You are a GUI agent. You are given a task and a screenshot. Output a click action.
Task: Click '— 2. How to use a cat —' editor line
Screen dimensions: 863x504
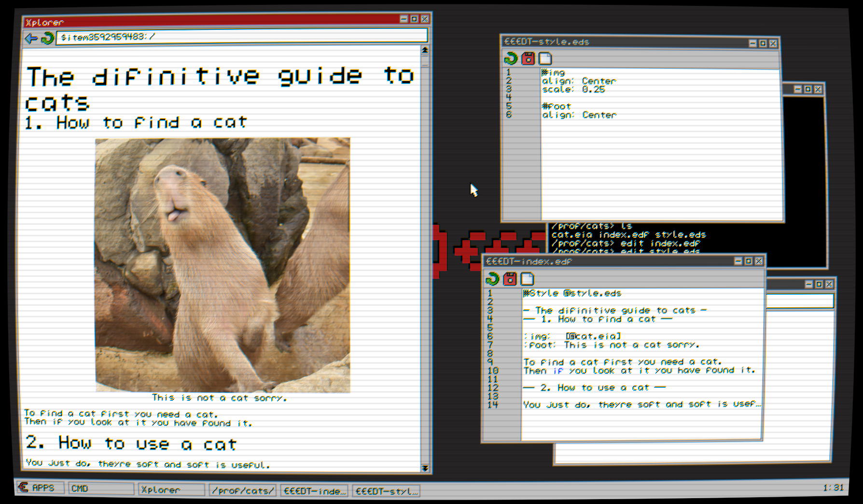tap(595, 388)
